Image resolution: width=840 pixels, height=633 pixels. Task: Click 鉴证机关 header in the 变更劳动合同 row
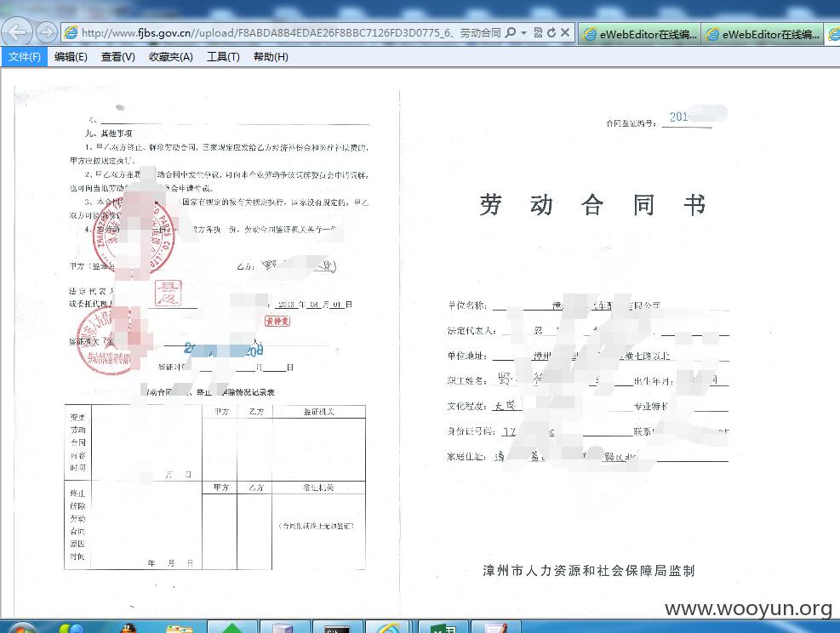point(319,411)
